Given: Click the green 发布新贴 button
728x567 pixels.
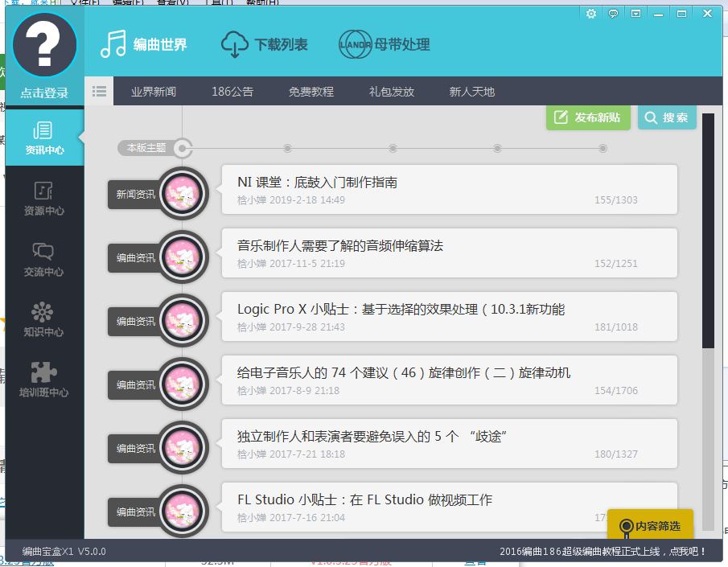Looking at the screenshot, I should pyautogui.click(x=588, y=118).
